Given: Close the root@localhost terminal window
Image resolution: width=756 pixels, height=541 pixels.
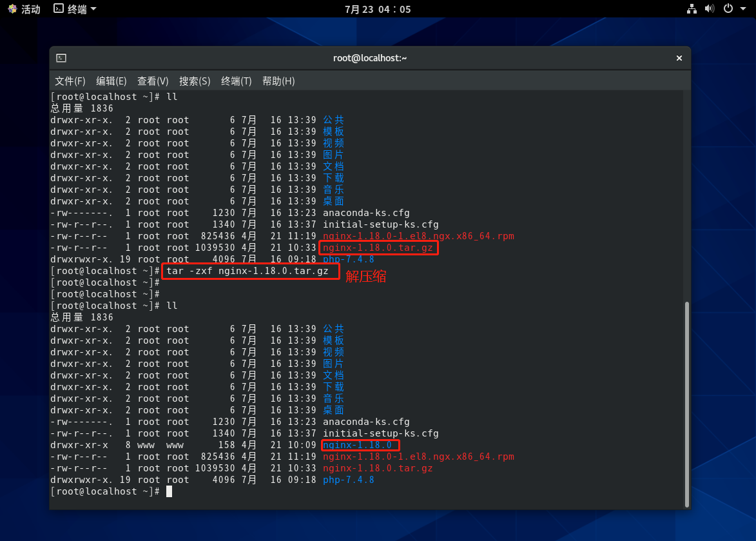Looking at the screenshot, I should coord(679,58).
